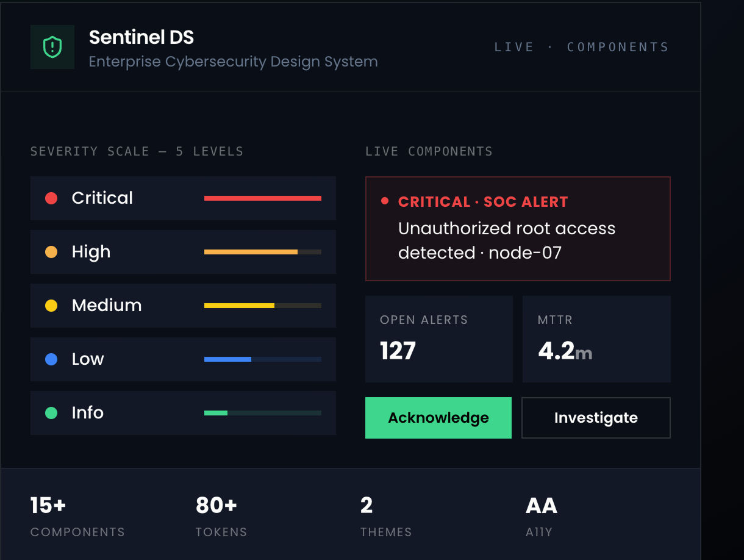Click the 15+ COMPONENTS stat
The height and width of the screenshot is (560, 744).
tap(77, 517)
